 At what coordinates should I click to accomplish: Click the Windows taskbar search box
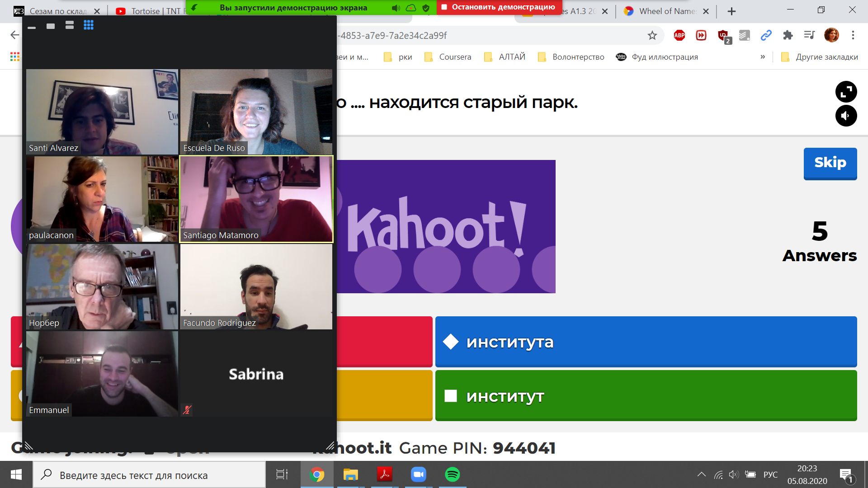149,475
